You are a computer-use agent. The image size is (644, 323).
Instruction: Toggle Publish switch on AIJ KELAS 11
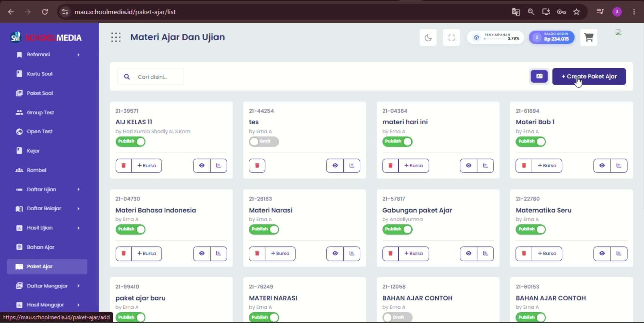(x=130, y=141)
